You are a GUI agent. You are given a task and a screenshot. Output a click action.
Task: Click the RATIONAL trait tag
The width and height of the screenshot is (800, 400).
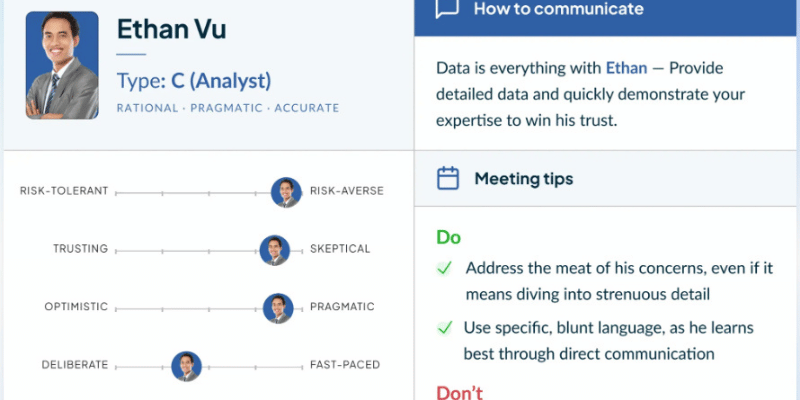pyautogui.click(x=147, y=108)
